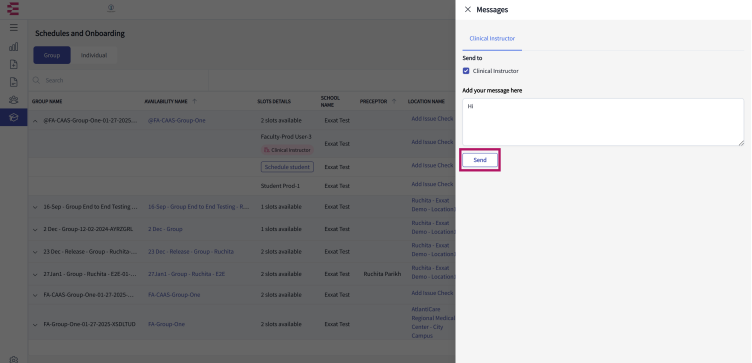
Task: Open the bar chart analytics sidebar icon
Action: (13, 47)
